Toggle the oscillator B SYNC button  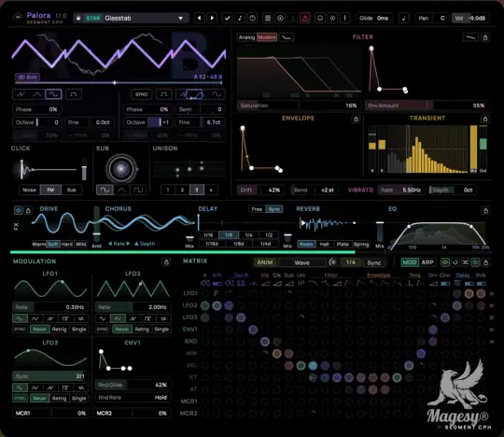pyautogui.click(x=142, y=94)
